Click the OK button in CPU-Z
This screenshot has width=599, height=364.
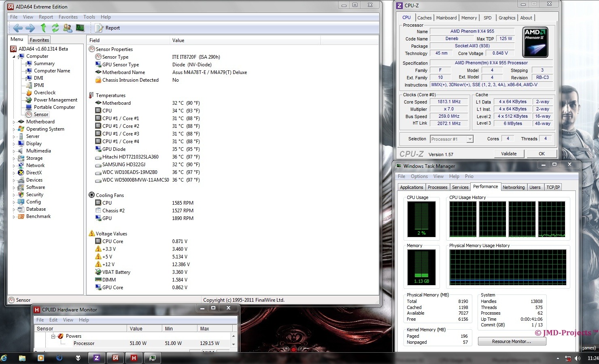click(542, 154)
